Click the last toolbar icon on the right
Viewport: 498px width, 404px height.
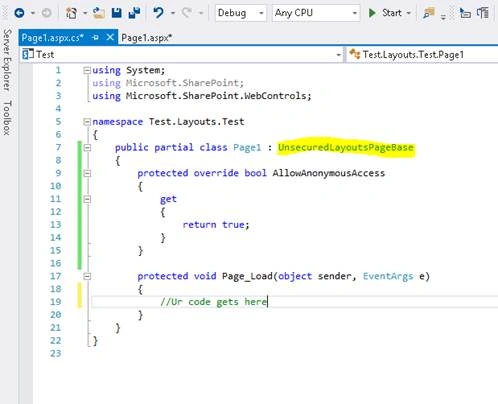(483, 13)
